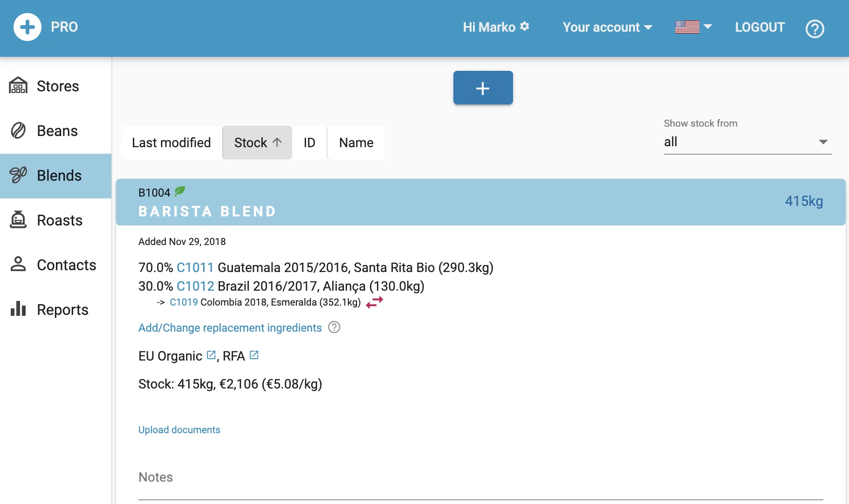The height and width of the screenshot is (504, 849).
Task: Collapse the Barista Blend header
Action: [480, 202]
